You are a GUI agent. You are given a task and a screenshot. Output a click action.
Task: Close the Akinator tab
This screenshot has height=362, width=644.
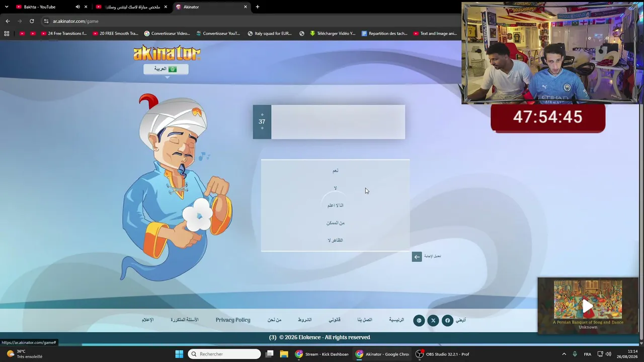click(x=246, y=7)
